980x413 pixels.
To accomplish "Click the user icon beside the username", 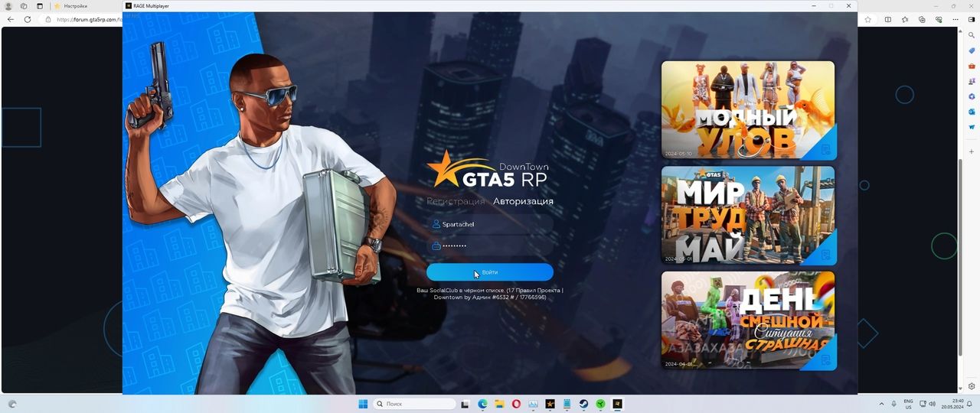I will pyautogui.click(x=436, y=224).
